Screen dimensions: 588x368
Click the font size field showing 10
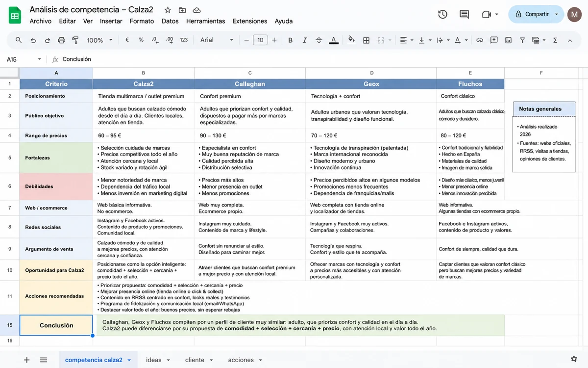click(260, 40)
